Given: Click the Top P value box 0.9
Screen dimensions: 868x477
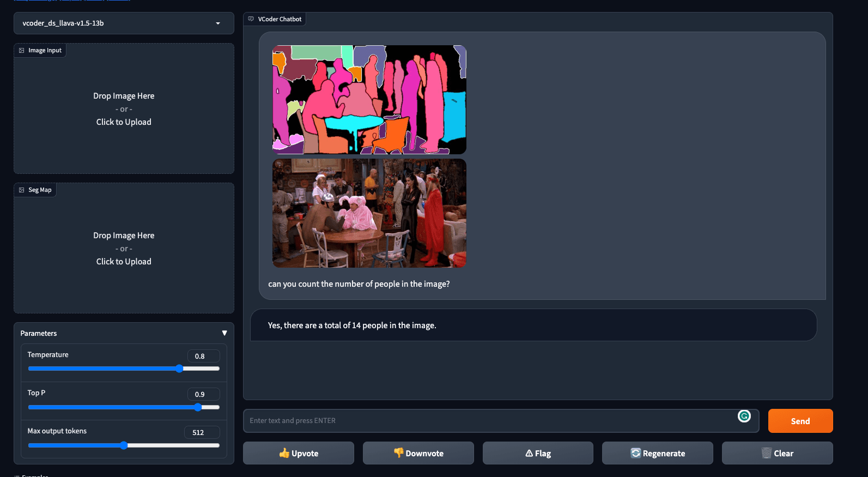Looking at the screenshot, I should 204,394.
